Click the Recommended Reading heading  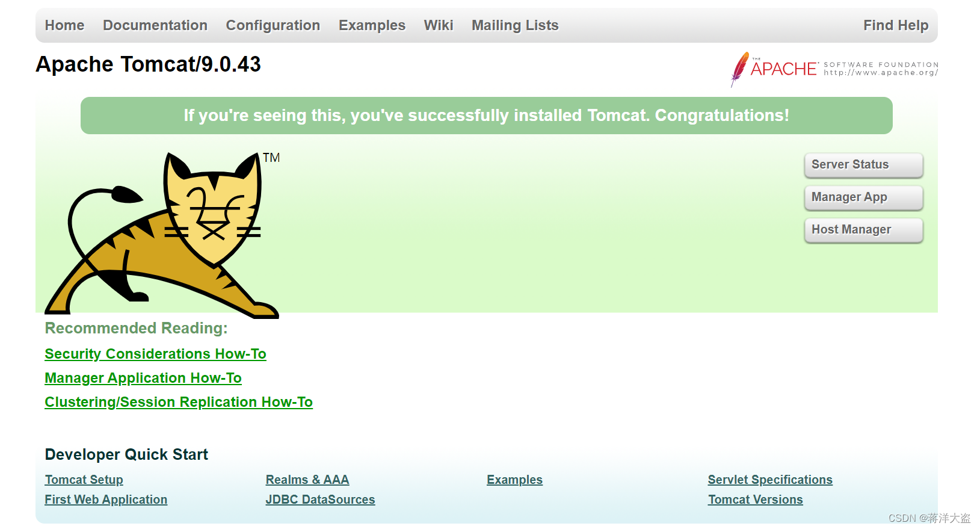[137, 328]
